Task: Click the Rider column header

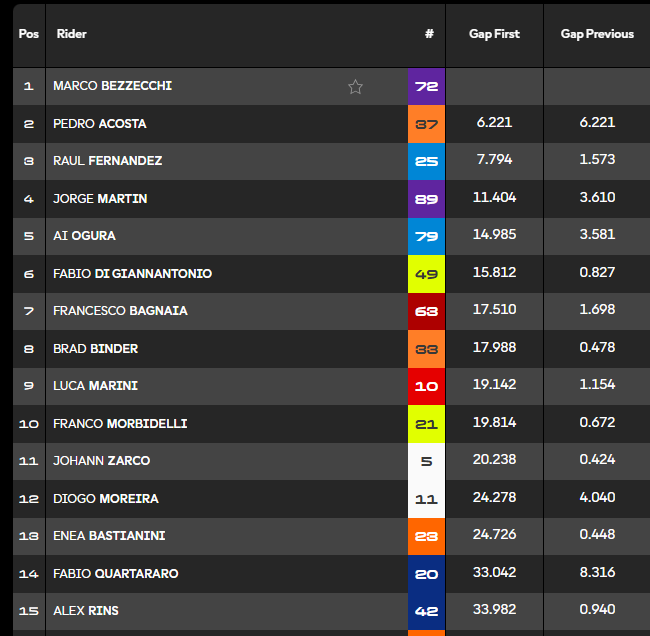Action: 72,34
